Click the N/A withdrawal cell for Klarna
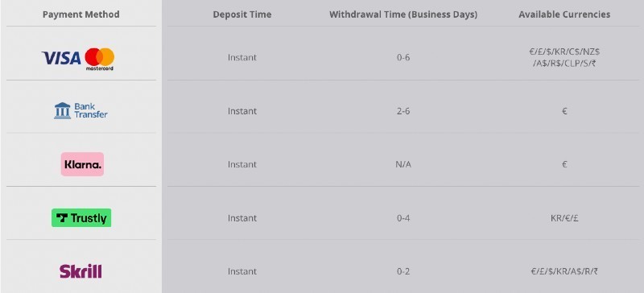 pos(403,164)
